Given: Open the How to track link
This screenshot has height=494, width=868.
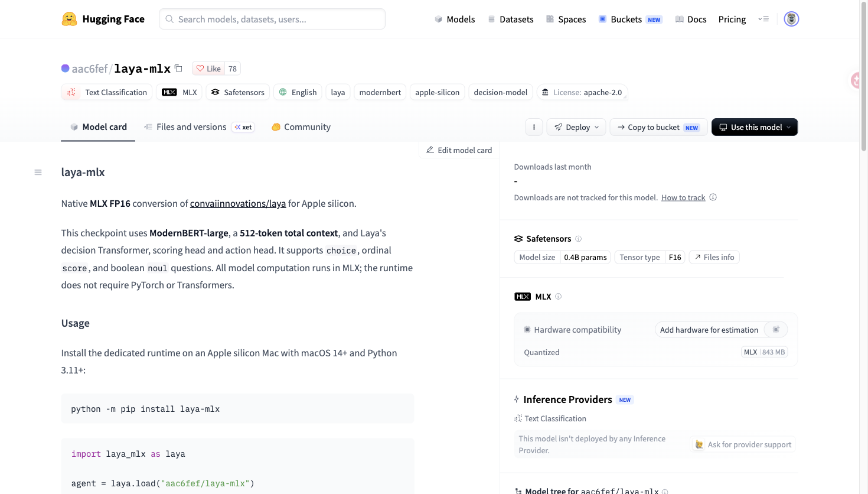Looking at the screenshot, I should pyautogui.click(x=683, y=197).
